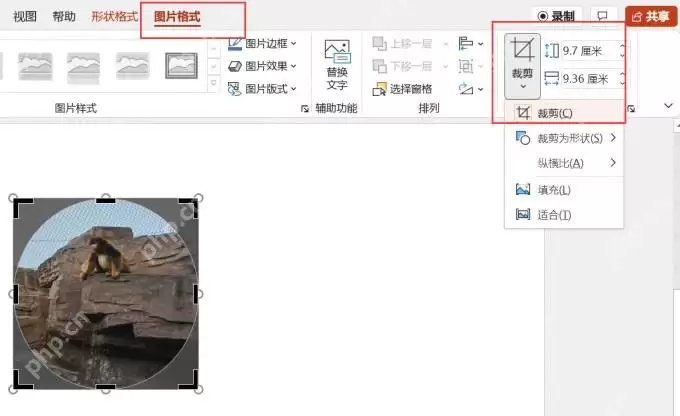Click the top-middle black crop handle
This screenshot has height=416, width=680.
(x=105, y=200)
